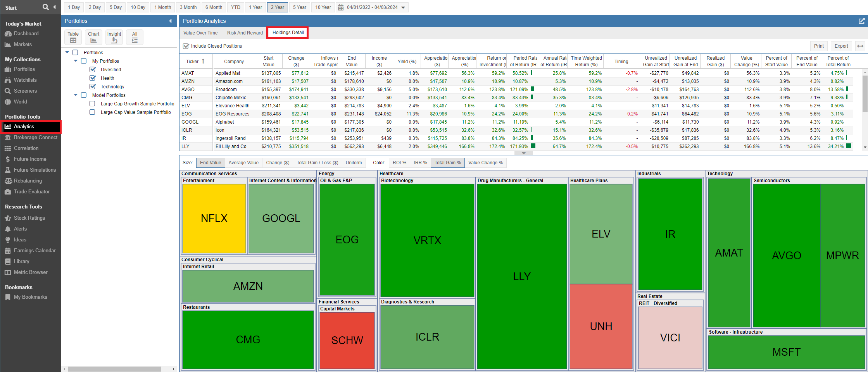This screenshot has width=868, height=372.
Task: Open Future Simulations tool
Action: [x=35, y=170]
